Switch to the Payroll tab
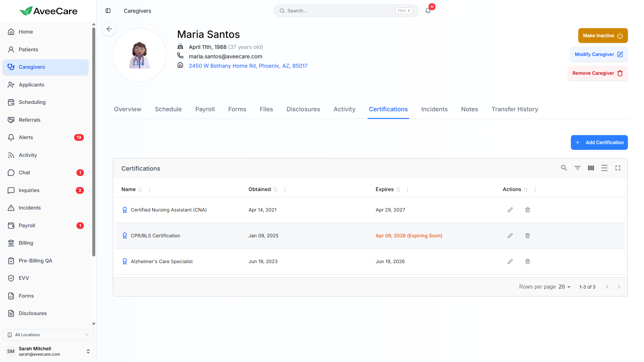Screen dimensions: 644x362 click(x=205, y=109)
